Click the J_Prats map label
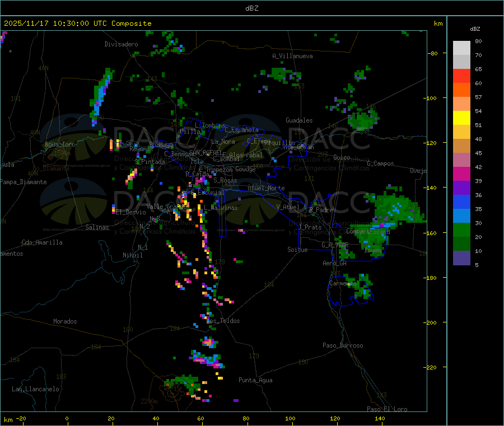This screenshot has height=426, width=504. click(310, 227)
